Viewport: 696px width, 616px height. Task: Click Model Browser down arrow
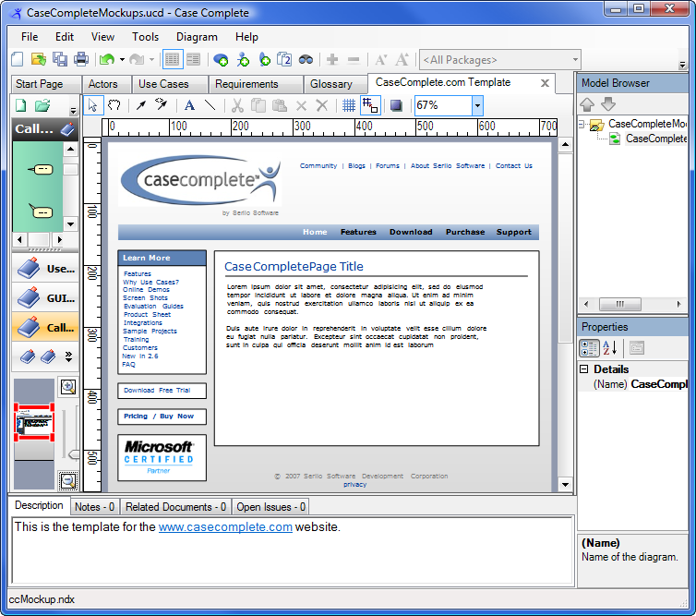[608, 104]
